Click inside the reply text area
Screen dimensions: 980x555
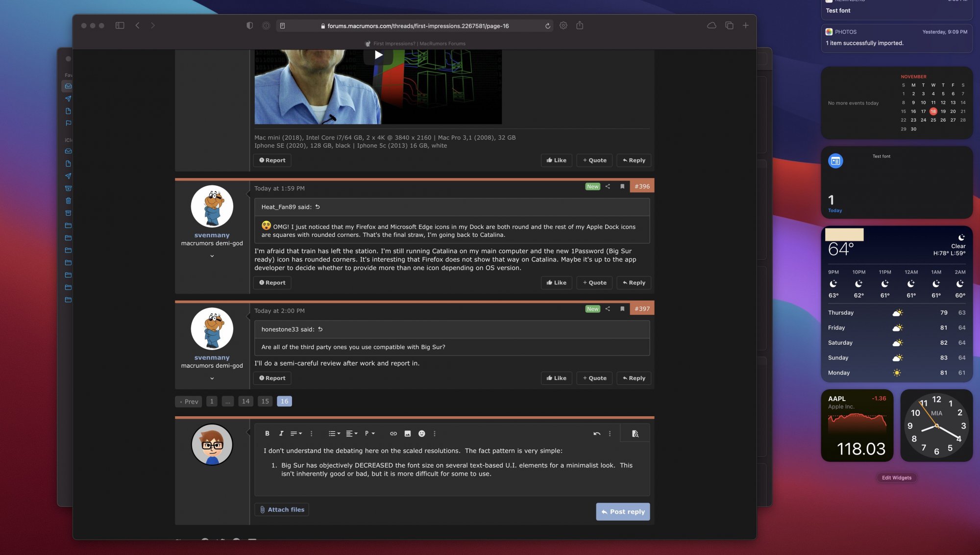pos(452,469)
